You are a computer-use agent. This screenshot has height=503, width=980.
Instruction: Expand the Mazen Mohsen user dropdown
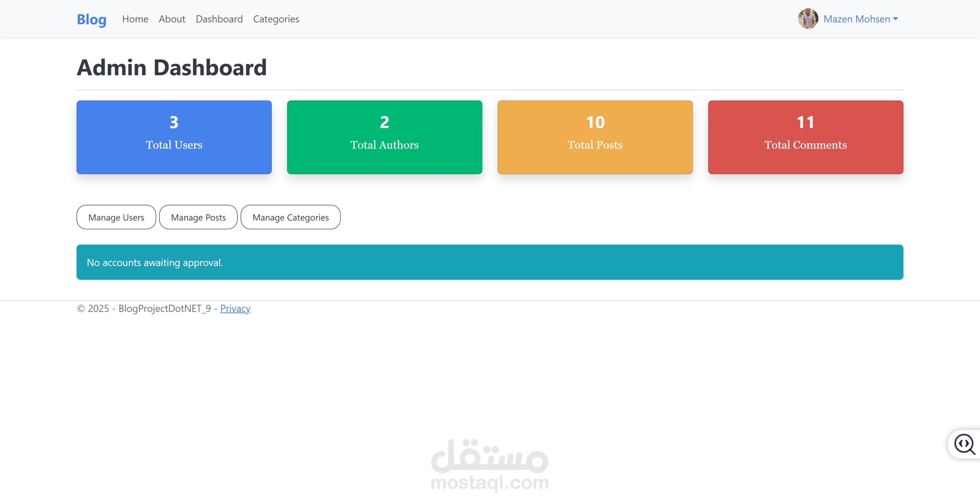[861, 19]
